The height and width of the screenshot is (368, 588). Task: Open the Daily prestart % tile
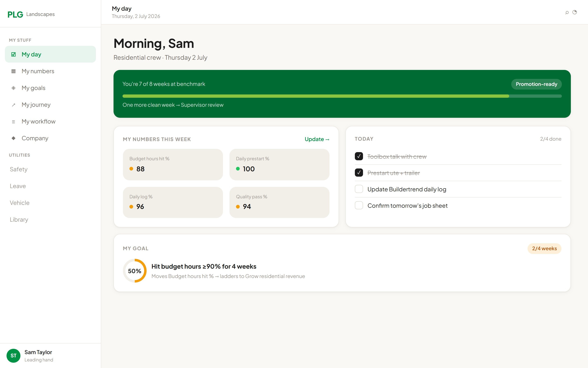tap(280, 165)
